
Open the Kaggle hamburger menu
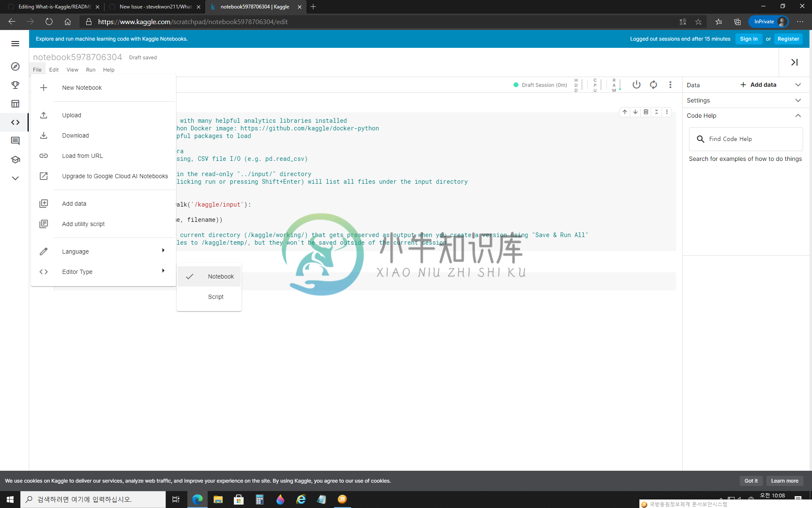(15, 44)
